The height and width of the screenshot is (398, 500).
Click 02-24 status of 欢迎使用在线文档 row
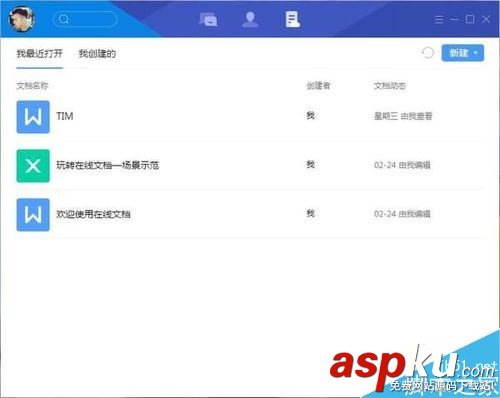402,214
